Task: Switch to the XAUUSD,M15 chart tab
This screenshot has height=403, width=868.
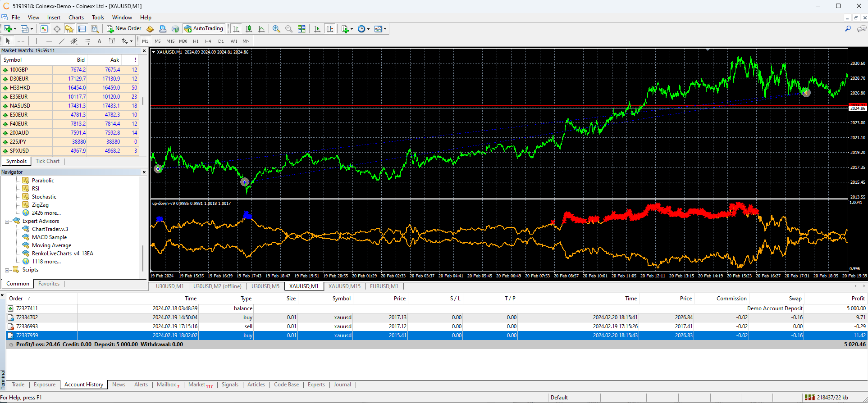Action: pos(344,286)
